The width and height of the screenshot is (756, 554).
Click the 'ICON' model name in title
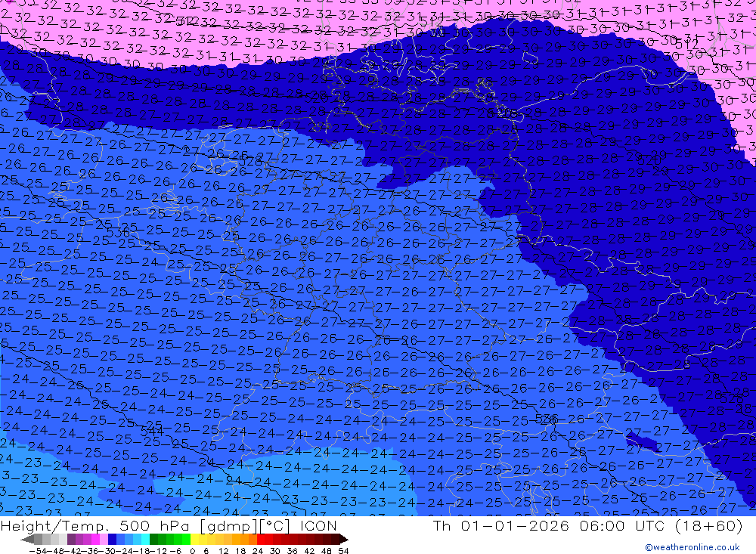tap(318, 525)
